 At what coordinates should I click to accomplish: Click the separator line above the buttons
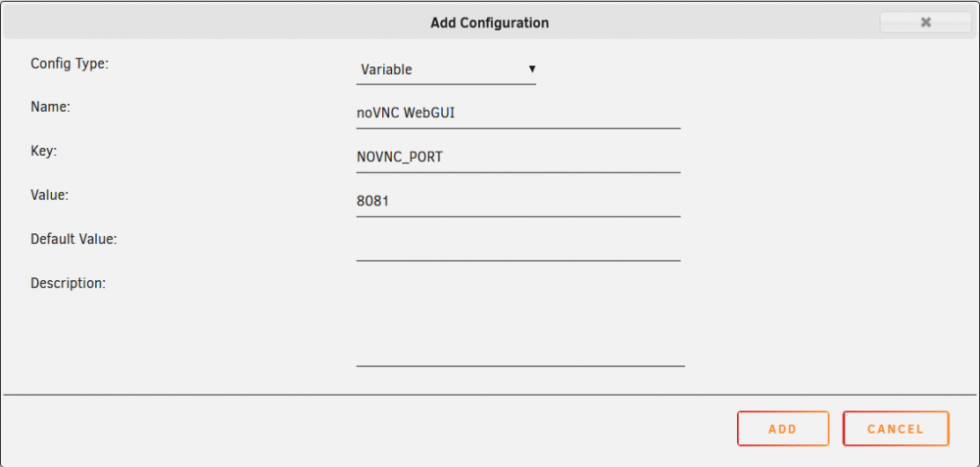pos(489,395)
